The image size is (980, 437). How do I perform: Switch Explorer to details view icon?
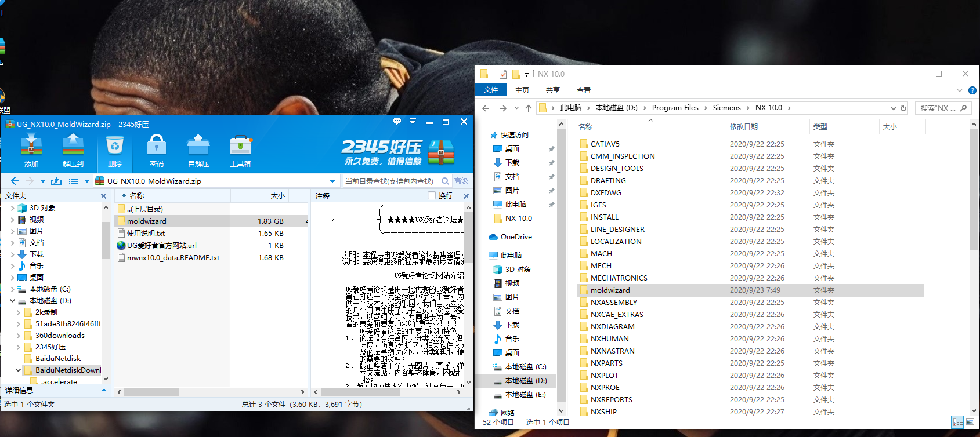[957, 422]
